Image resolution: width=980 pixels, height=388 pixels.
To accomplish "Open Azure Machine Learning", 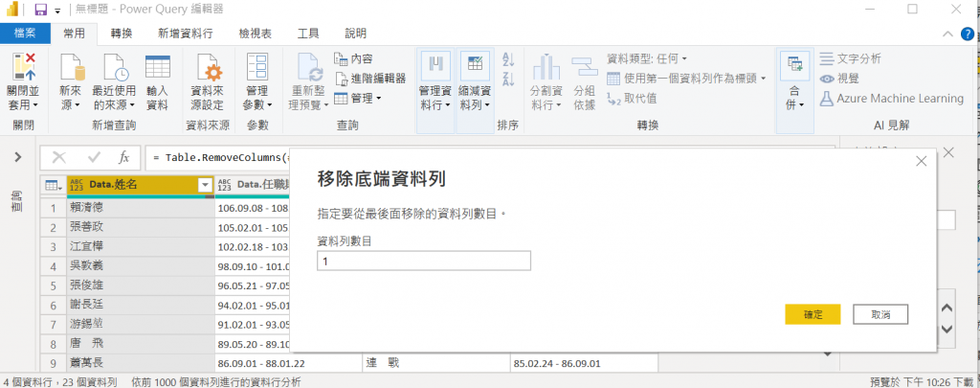I will pos(892,99).
